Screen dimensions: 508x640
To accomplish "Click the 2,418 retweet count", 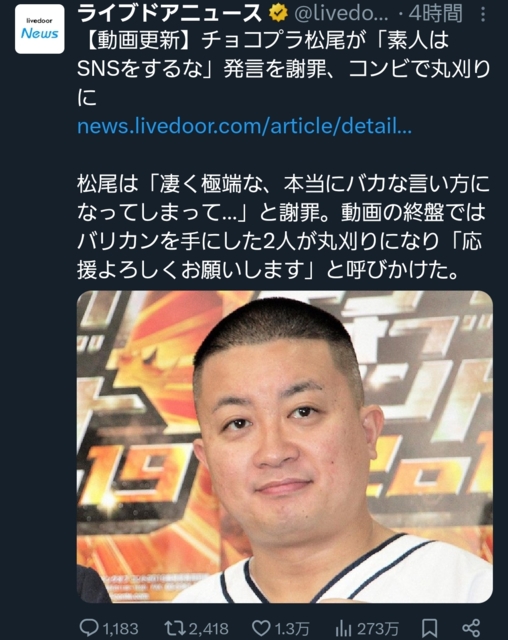I will [x=209, y=628].
